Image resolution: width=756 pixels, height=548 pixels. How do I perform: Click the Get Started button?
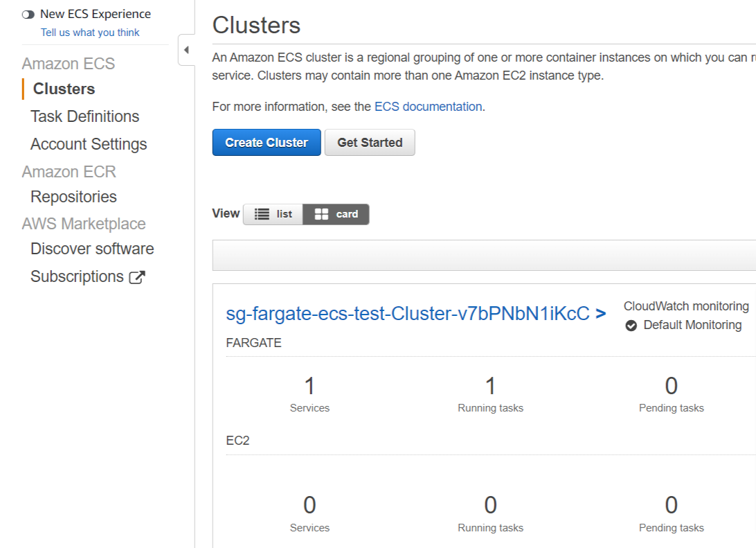click(x=370, y=142)
